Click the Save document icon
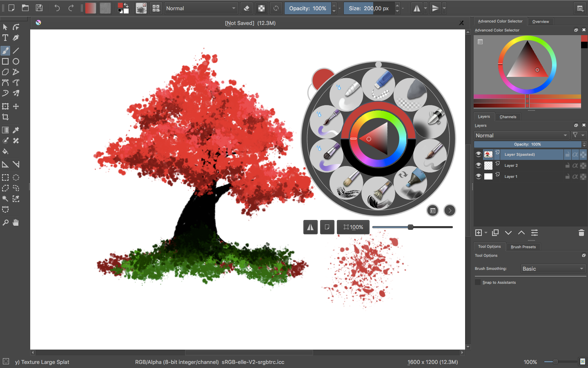Screen dimensions: 588x368 (39, 8)
